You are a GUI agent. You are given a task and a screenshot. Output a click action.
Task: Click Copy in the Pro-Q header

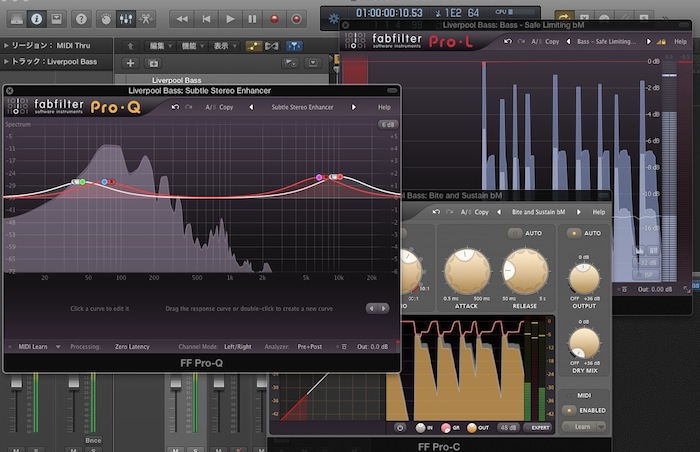coord(226,107)
